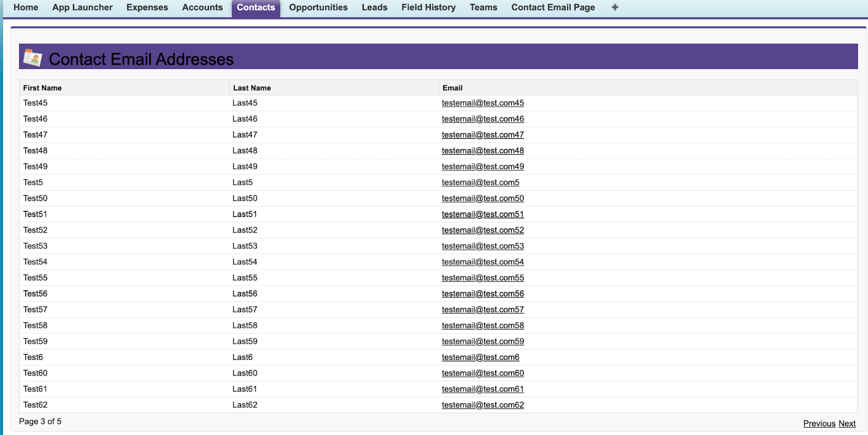
Task: Open the Opportunities tab
Action: 318,7
